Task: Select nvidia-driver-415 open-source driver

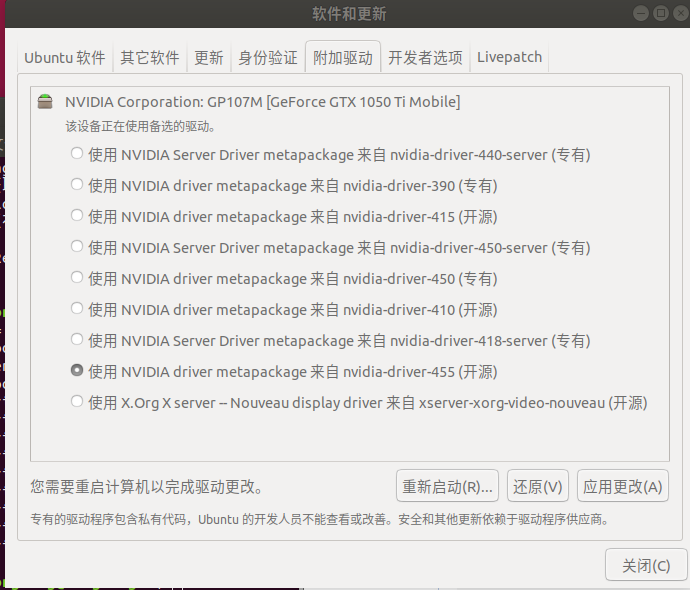Action: (x=77, y=216)
